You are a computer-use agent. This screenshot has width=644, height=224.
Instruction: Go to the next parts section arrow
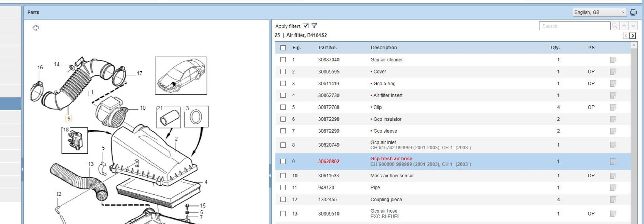point(632,36)
